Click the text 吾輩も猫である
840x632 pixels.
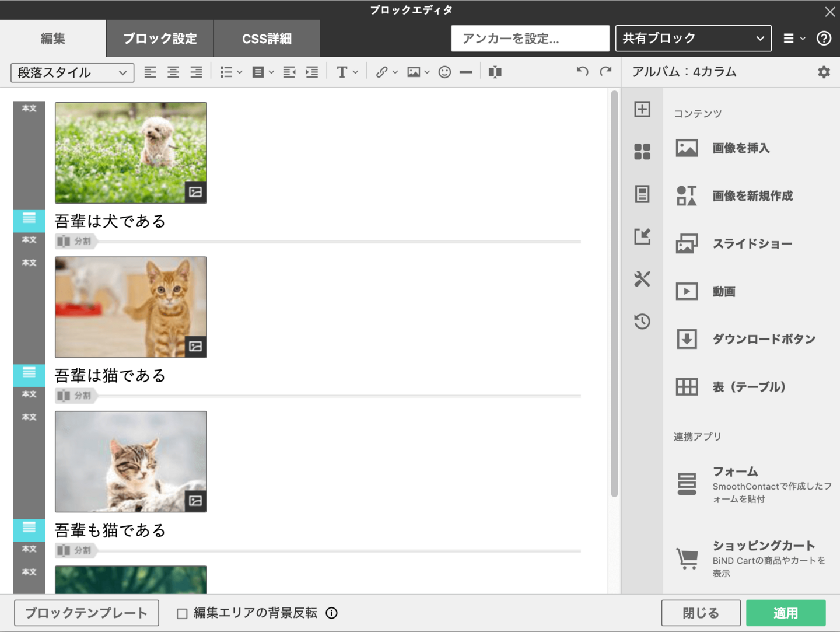[x=110, y=530]
